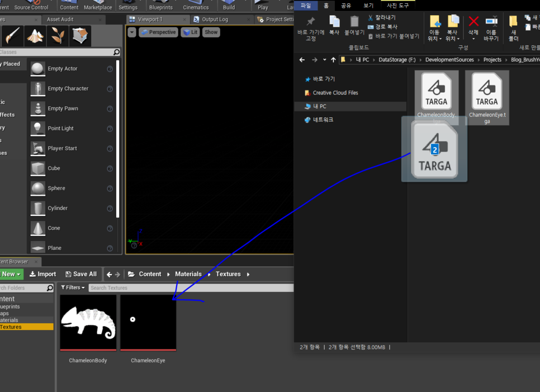
Task: Click Search Textures input field
Action: coord(191,288)
